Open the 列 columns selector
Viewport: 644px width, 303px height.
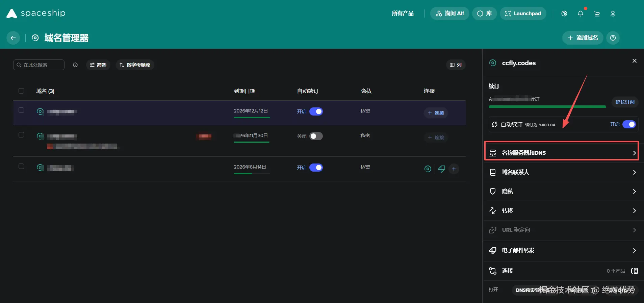[456, 65]
